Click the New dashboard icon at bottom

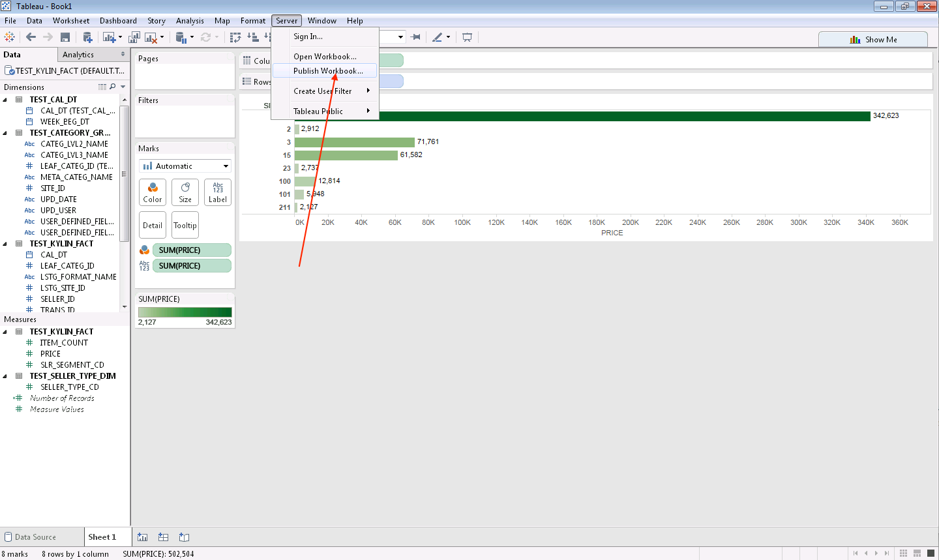pyautogui.click(x=164, y=537)
